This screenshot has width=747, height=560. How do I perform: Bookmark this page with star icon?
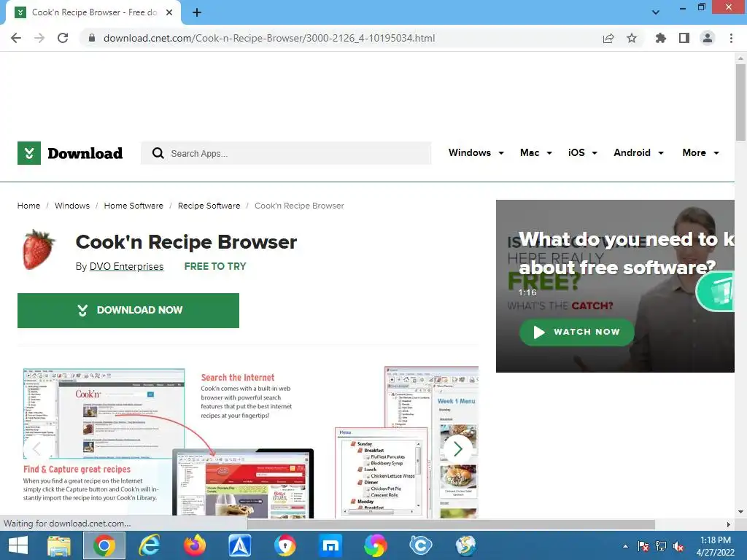pos(632,38)
